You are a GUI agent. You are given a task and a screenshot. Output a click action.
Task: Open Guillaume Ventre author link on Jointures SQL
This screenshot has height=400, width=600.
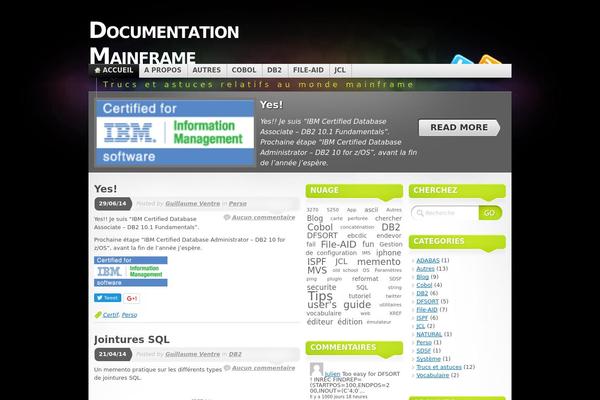[x=192, y=354]
